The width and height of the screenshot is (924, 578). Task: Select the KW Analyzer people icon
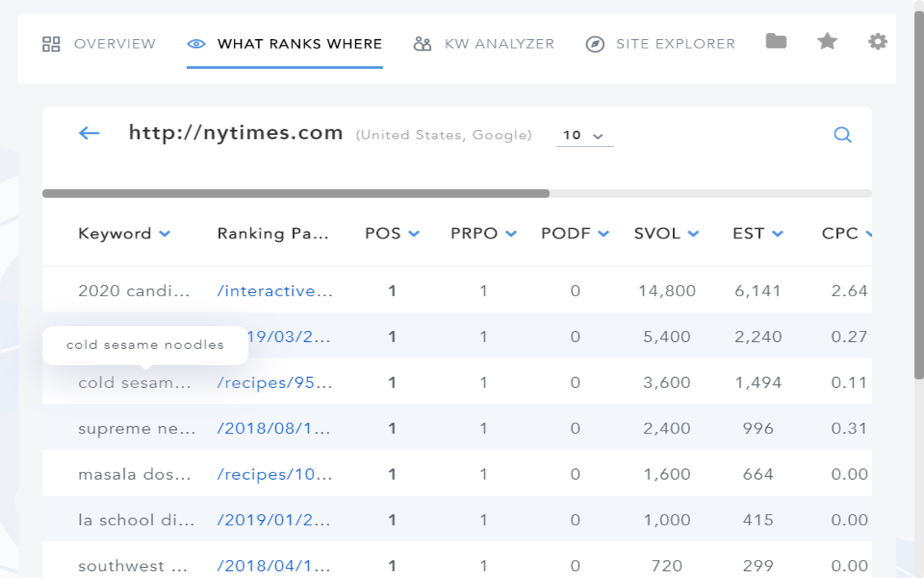pyautogui.click(x=421, y=43)
